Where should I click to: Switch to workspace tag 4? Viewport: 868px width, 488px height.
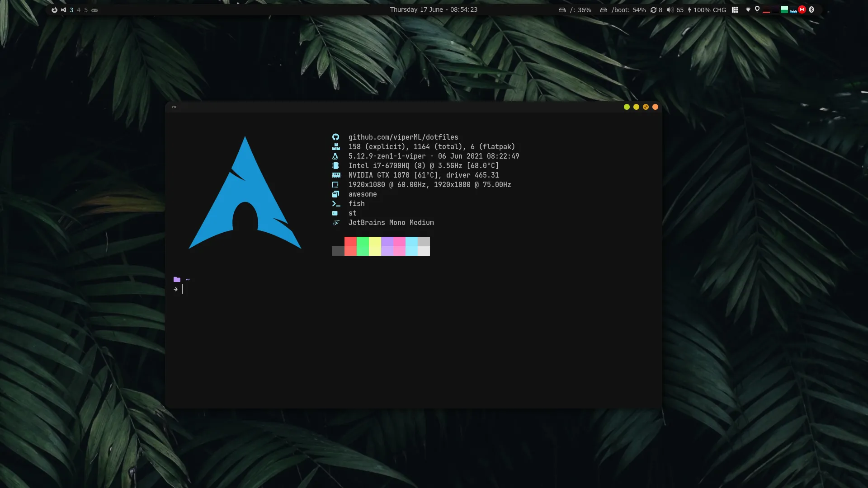[x=79, y=9]
